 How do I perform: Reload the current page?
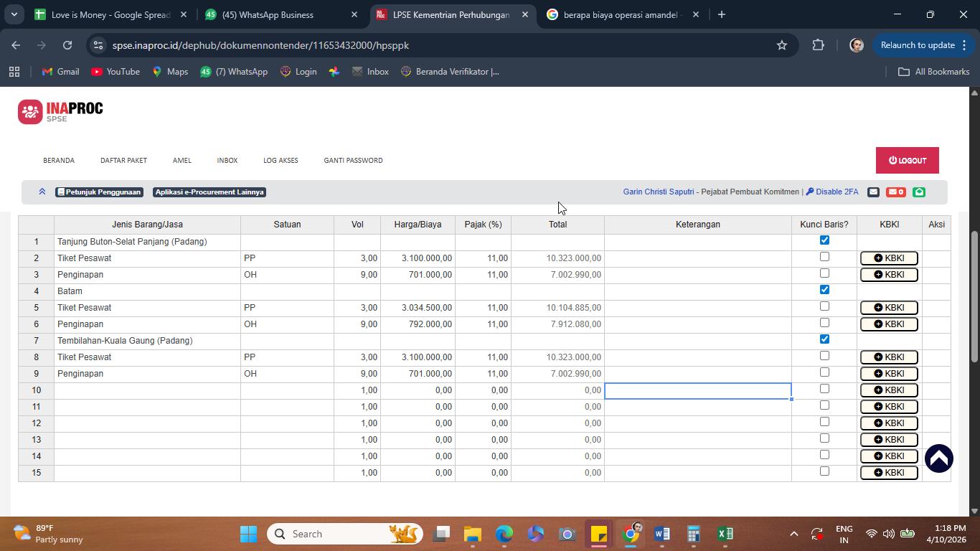coord(67,45)
